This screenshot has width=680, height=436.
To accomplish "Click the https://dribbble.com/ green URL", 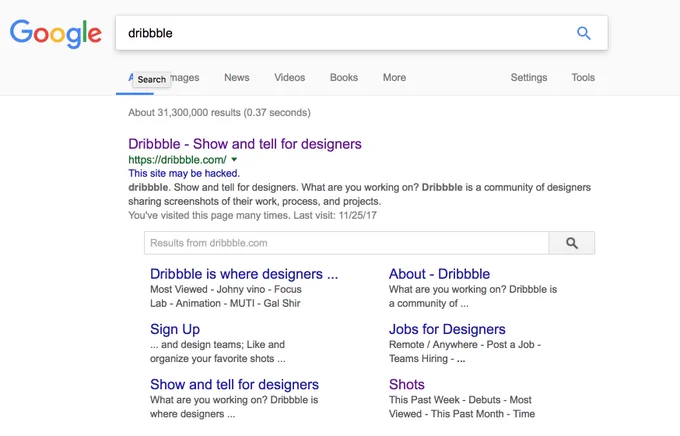I will coord(177,160).
